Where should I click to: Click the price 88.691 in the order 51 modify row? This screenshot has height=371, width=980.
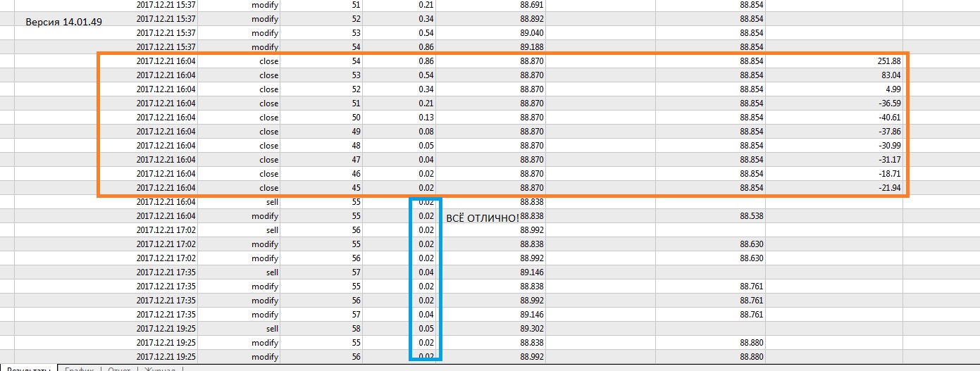pyautogui.click(x=531, y=5)
